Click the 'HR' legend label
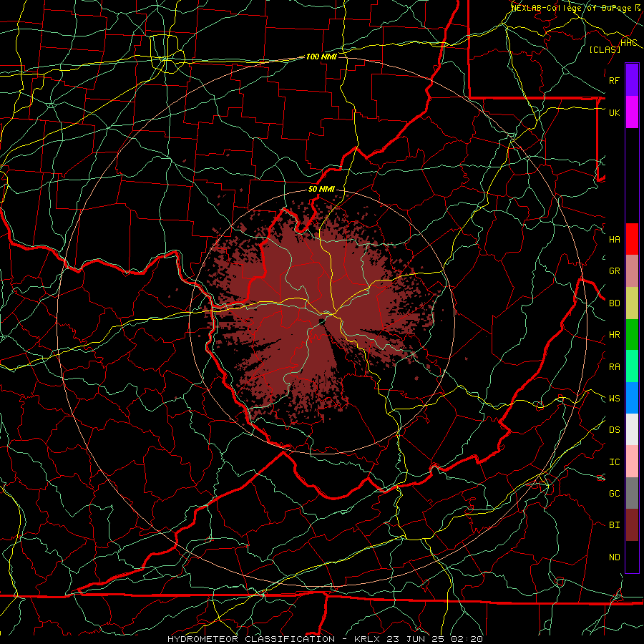Image resolution: width=644 pixels, height=644 pixels. pos(614,335)
